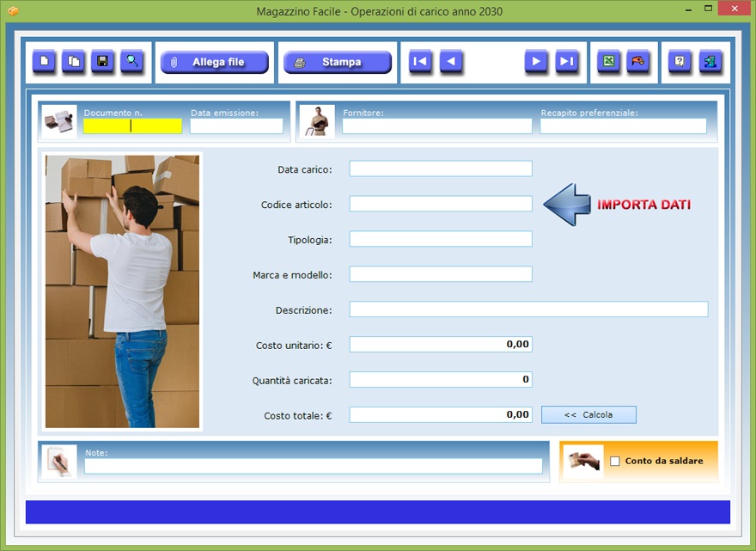The image size is (756, 551).
Task: Open help with the question mark icon
Action: pyautogui.click(x=680, y=61)
